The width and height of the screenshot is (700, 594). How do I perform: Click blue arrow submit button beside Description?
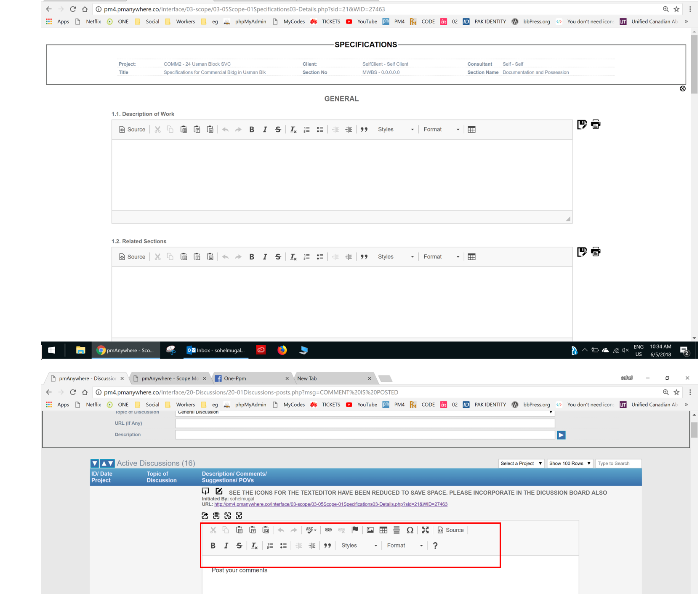tap(561, 435)
